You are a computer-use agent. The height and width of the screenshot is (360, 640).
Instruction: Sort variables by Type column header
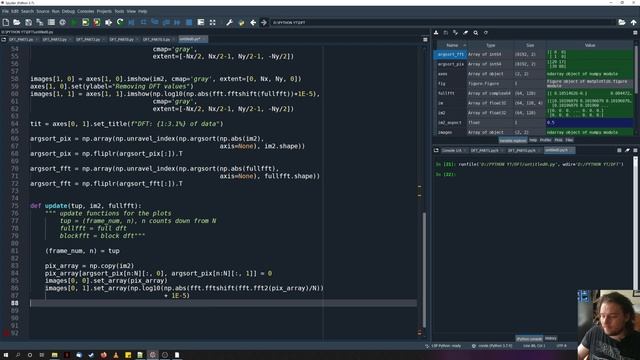[x=491, y=45]
